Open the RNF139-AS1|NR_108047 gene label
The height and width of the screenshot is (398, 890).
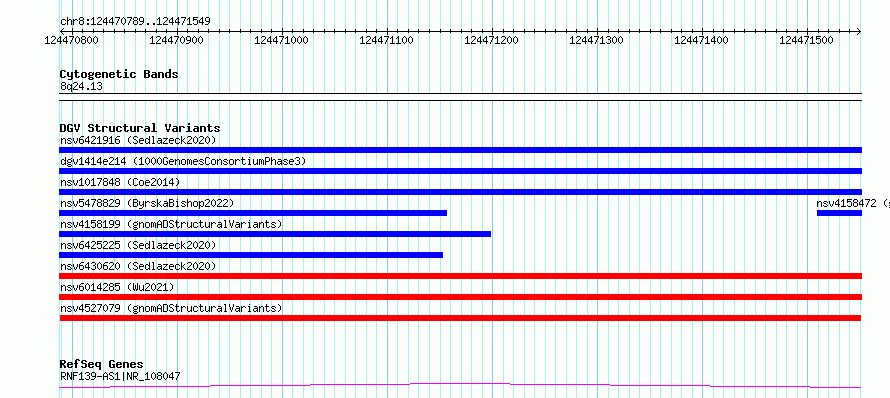[120, 376]
